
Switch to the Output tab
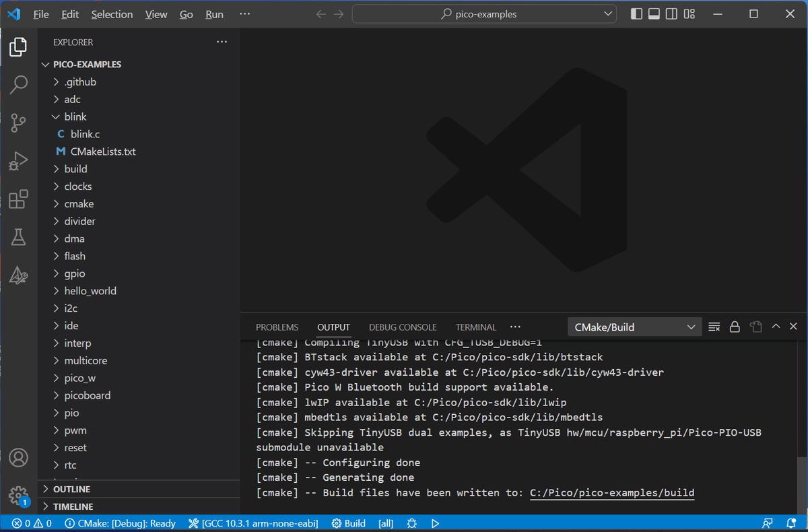pos(333,327)
